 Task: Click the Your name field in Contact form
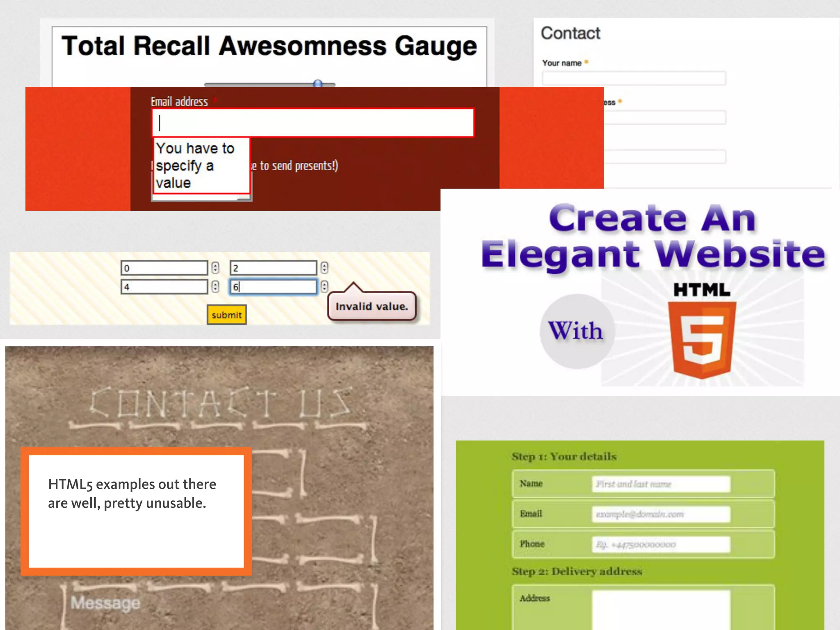[634, 78]
